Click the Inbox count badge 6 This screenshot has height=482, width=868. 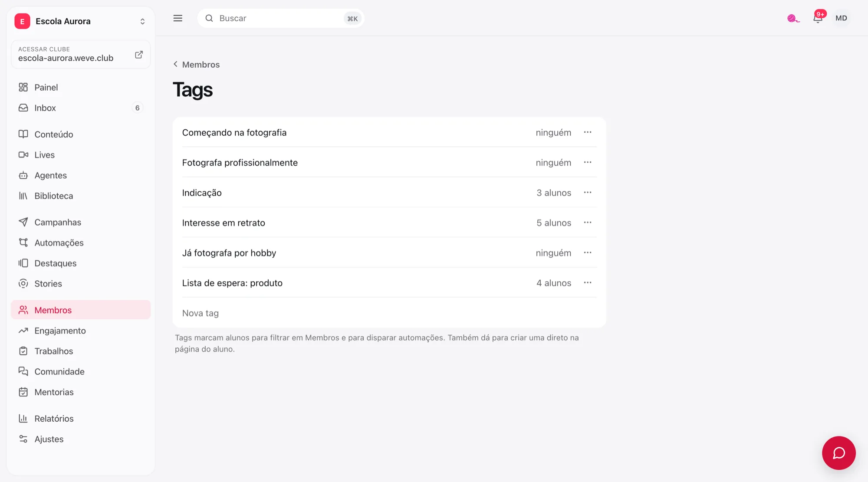[137, 108]
